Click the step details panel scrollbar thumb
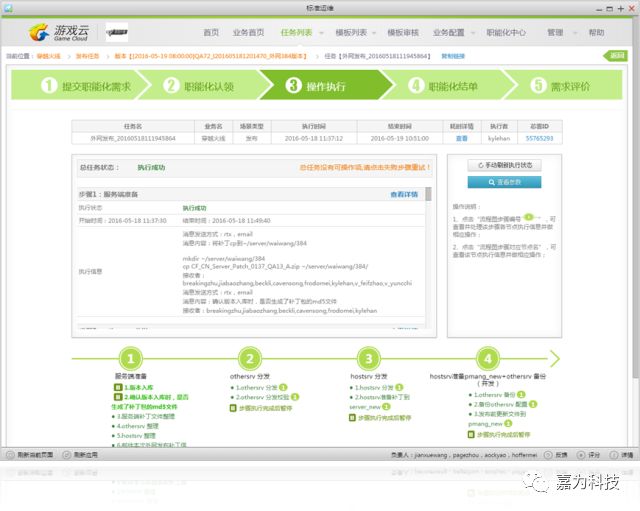This screenshot has width=640, height=511. (x=428, y=194)
